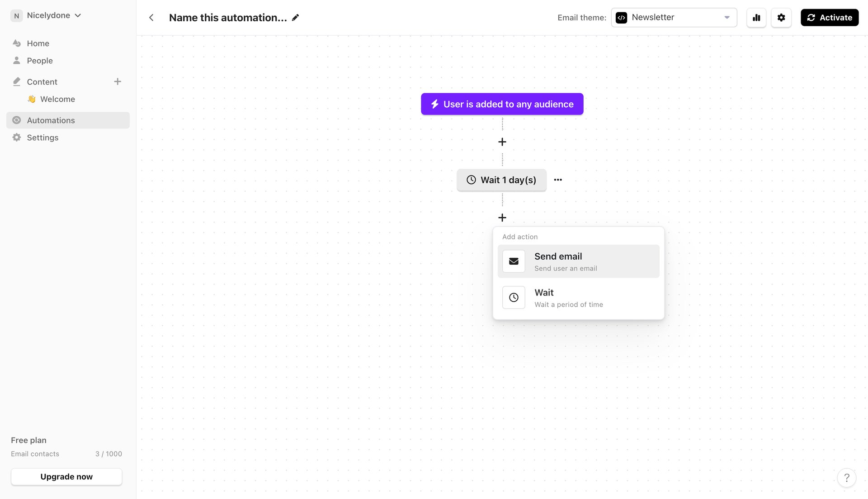The width and height of the screenshot is (868, 499).
Task: Click the Upgrade now button
Action: coord(66,476)
